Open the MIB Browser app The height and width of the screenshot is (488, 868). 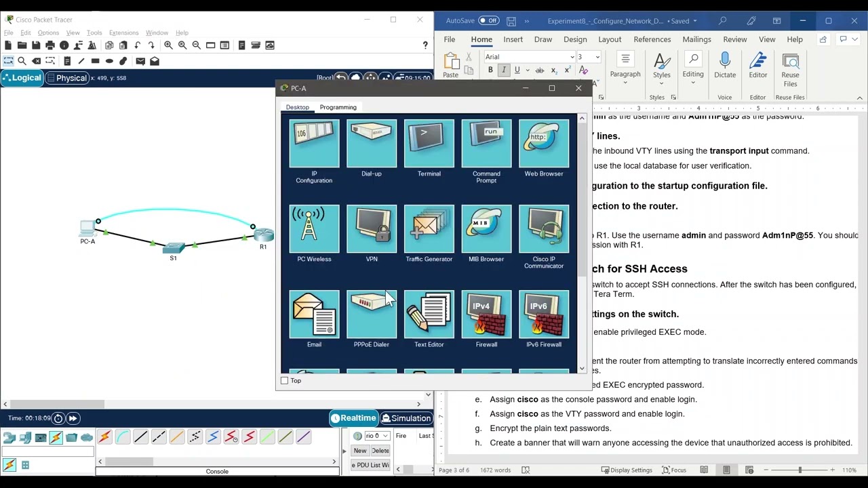[486, 229]
